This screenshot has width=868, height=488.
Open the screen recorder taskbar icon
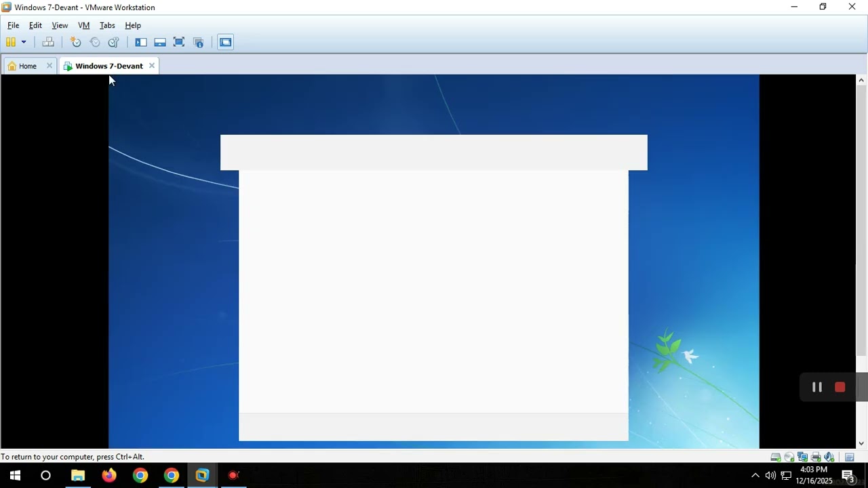(x=233, y=476)
